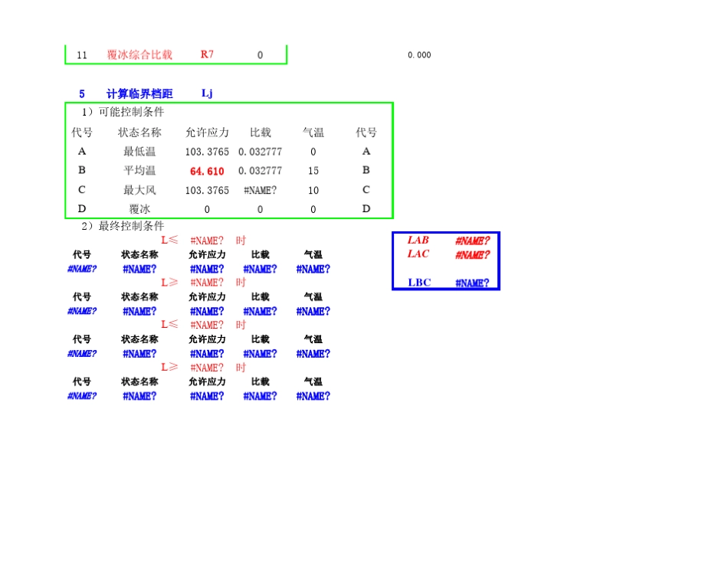Click 气温 header in green-bordered table
Viewport: 728px width, 563px height.
point(313,133)
